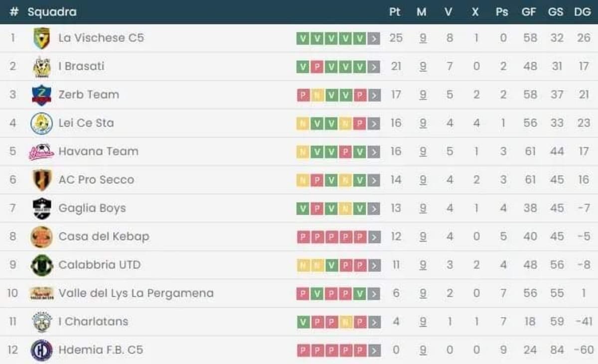
Task: Click first red P result of Zerb Team
Action: click(302, 95)
